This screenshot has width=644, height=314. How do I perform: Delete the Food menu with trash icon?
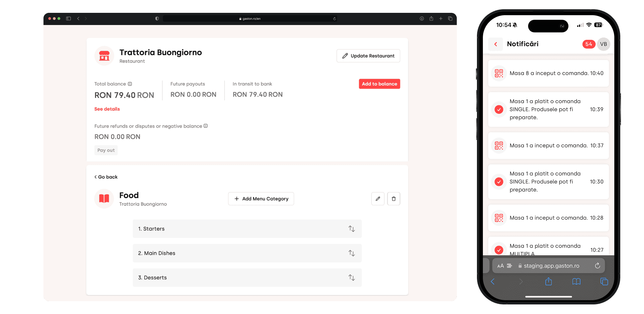[x=393, y=199]
